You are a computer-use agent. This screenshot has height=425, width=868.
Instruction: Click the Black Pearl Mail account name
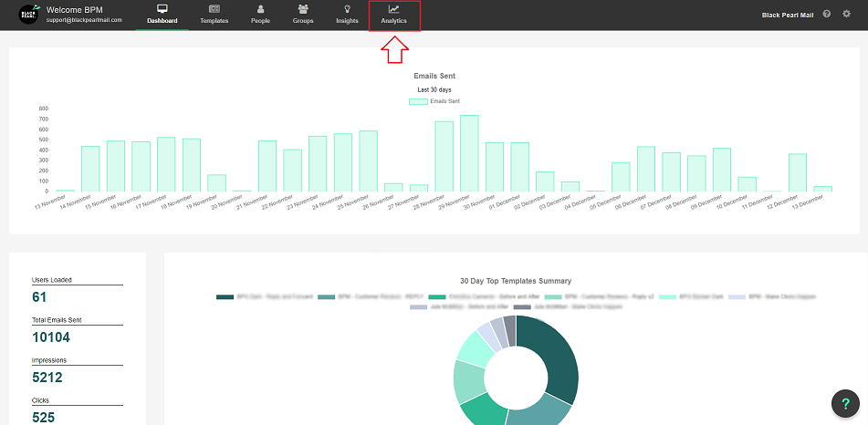pos(789,15)
